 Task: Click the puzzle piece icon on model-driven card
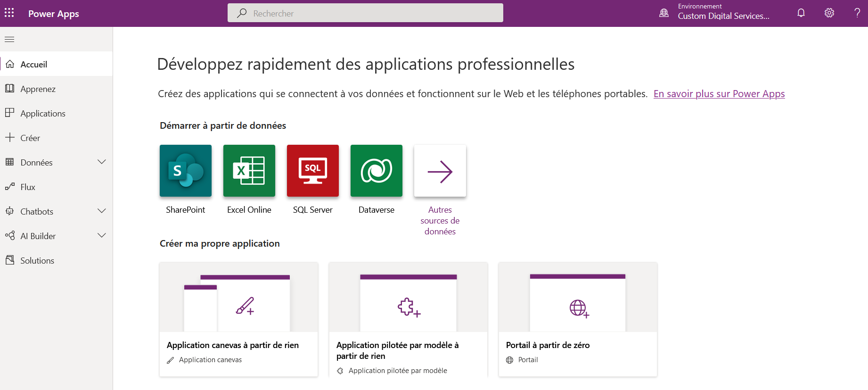coord(409,307)
